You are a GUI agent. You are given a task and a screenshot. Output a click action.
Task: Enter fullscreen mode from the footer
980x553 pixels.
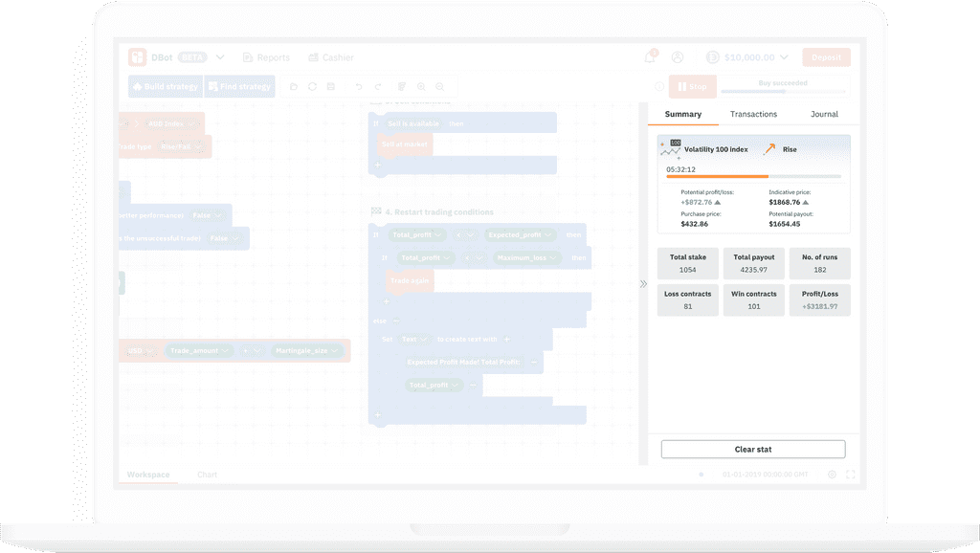pyautogui.click(x=850, y=475)
